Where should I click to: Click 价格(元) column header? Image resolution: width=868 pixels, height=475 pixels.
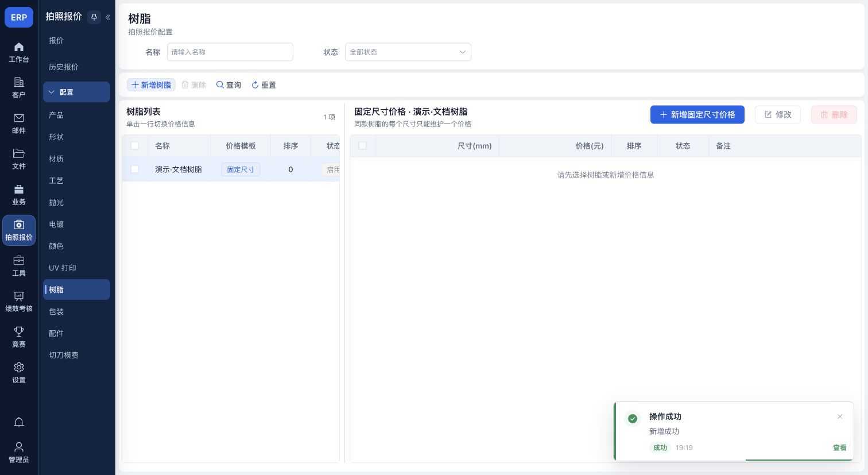click(590, 146)
